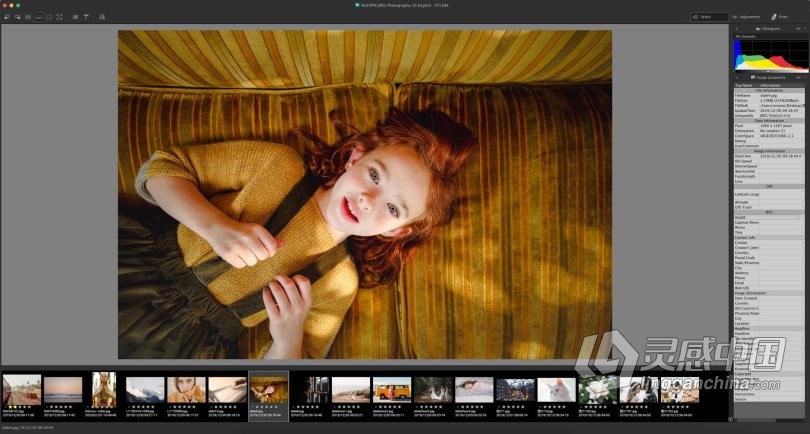Select the yellow van thumbnail
The height and width of the screenshot is (434, 810).
point(392,390)
